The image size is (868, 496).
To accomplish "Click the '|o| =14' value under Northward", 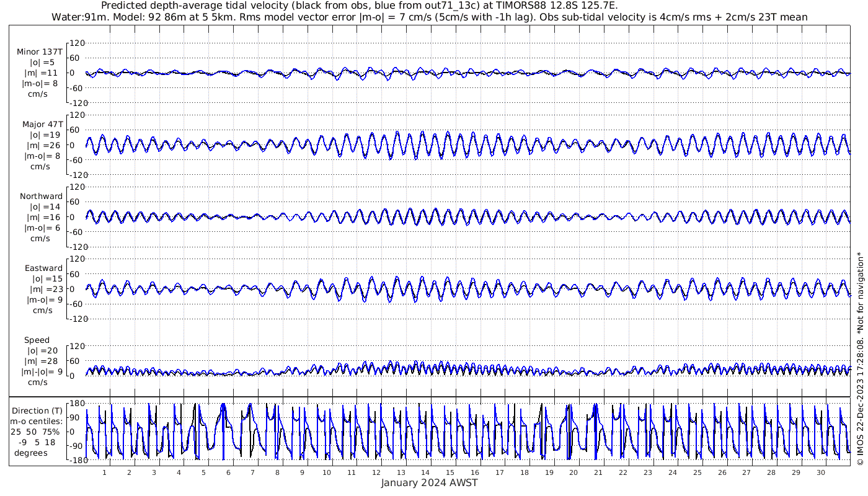I will pyautogui.click(x=45, y=206).
